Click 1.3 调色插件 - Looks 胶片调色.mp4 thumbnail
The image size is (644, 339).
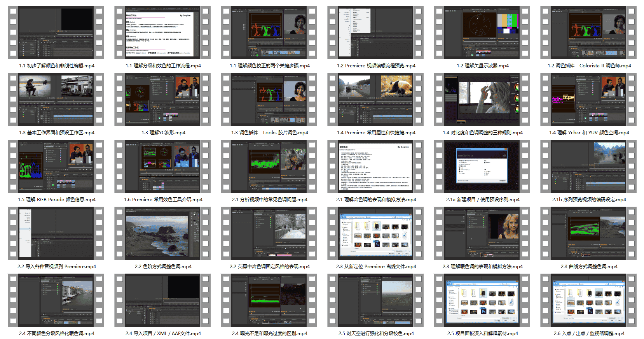pos(269,99)
